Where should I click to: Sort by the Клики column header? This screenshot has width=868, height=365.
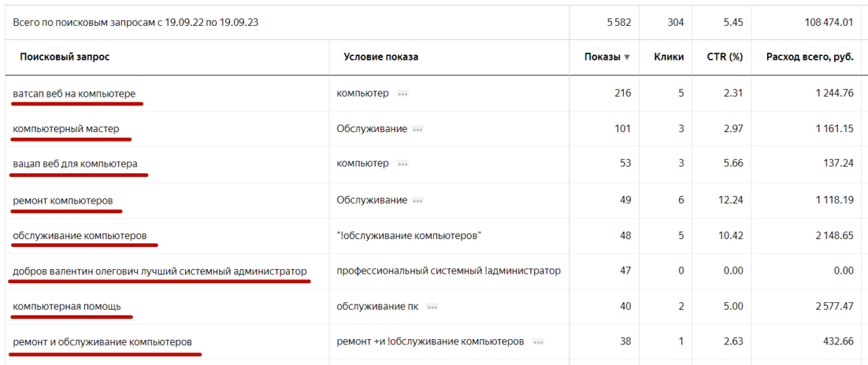(669, 57)
